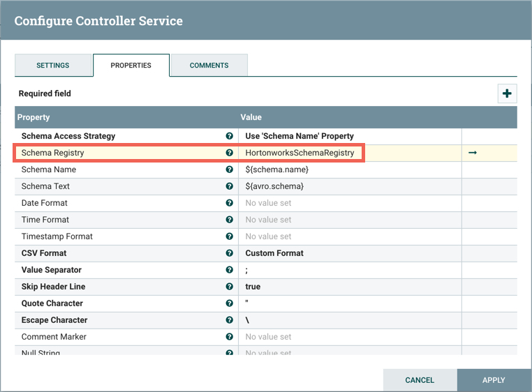Open the Comments tab

pyautogui.click(x=209, y=65)
